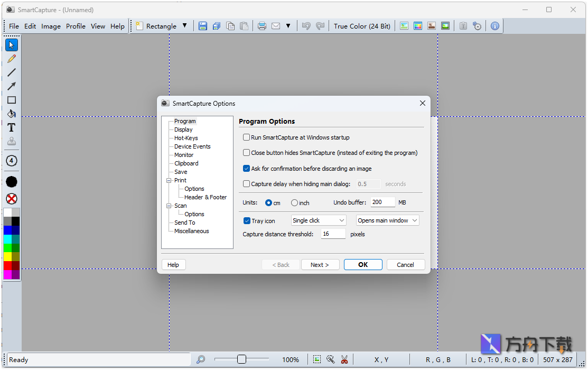Screen dimensions: 588x370
Task: Uncheck the Tray icon checkbox
Action: click(x=247, y=221)
